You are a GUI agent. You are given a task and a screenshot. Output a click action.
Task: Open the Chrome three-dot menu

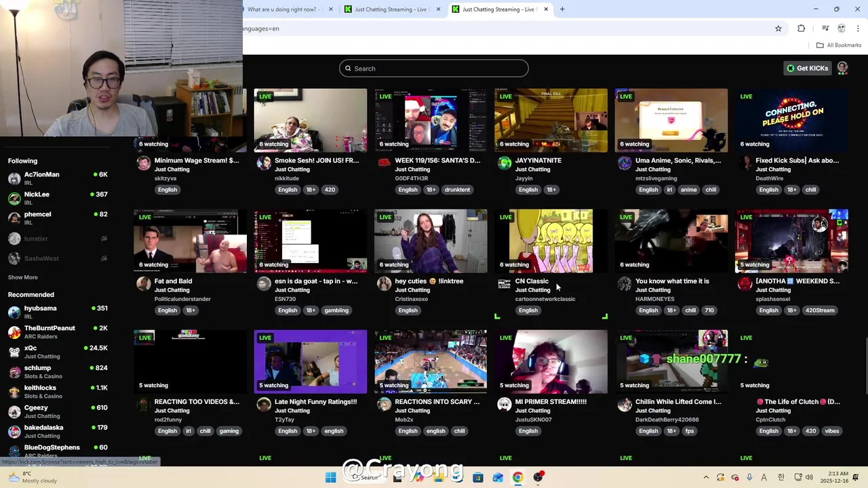(x=858, y=28)
